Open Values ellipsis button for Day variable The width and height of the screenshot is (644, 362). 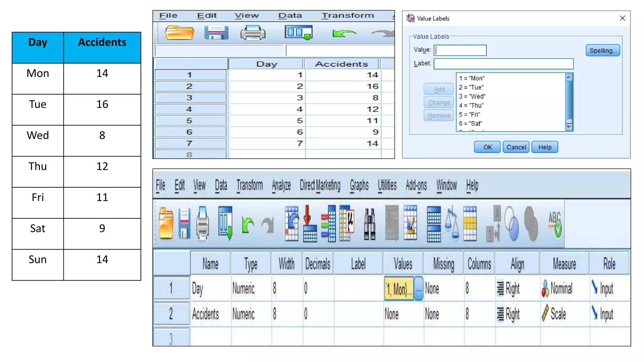(419, 288)
